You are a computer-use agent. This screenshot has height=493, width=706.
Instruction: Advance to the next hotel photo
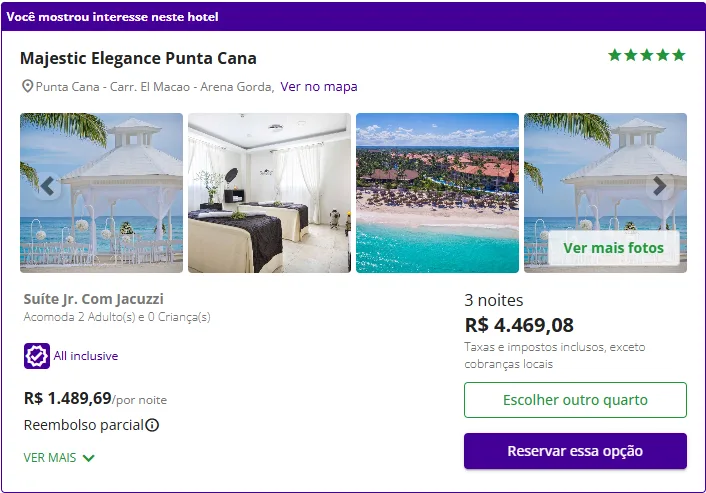point(659,186)
